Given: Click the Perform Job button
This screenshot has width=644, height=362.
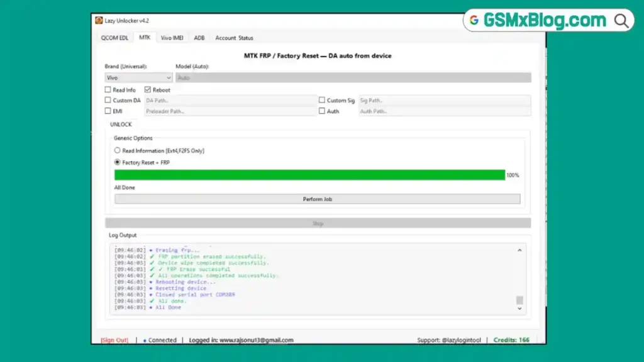Looking at the screenshot, I should [317, 199].
